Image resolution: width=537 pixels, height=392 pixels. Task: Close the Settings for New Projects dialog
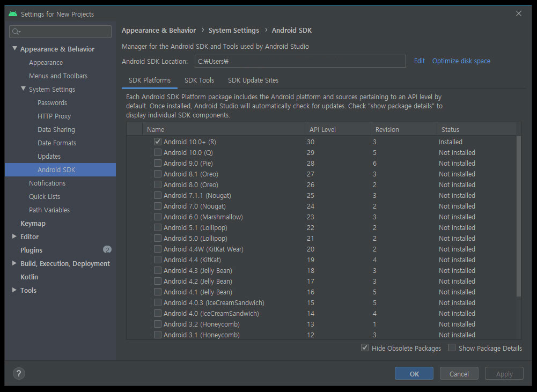click(519, 13)
